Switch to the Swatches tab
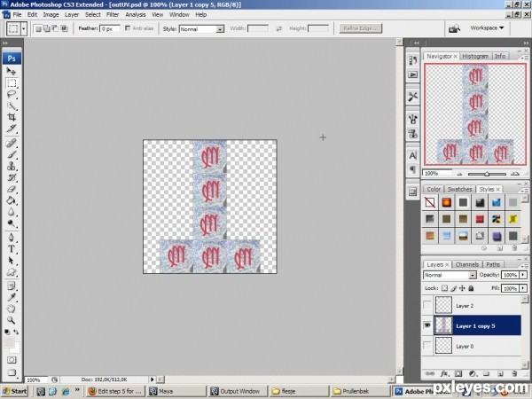Image resolution: width=532 pixels, height=399 pixels. [x=459, y=190]
